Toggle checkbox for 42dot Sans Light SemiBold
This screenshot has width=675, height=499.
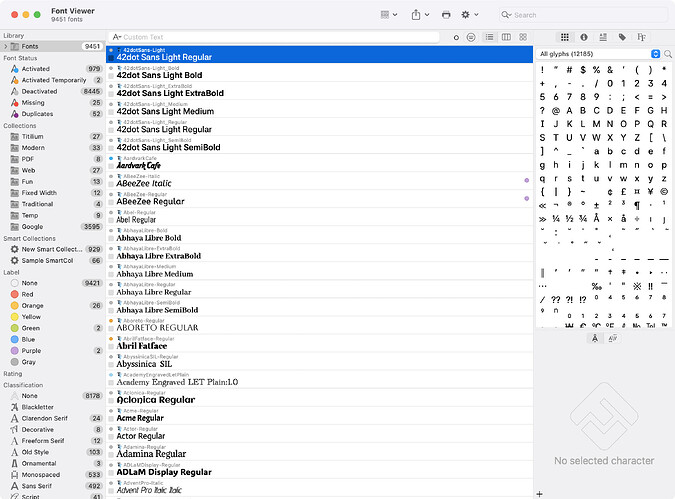click(x=111, y=148)
